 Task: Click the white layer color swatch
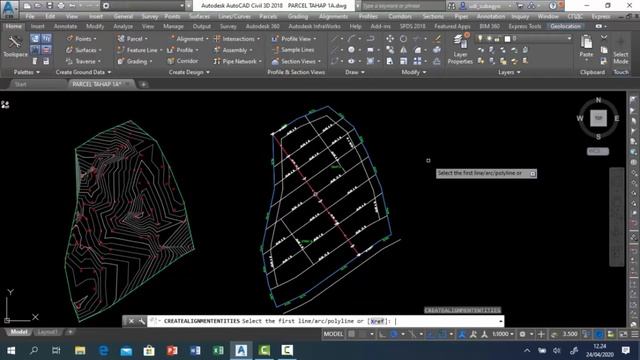(507, 39)
